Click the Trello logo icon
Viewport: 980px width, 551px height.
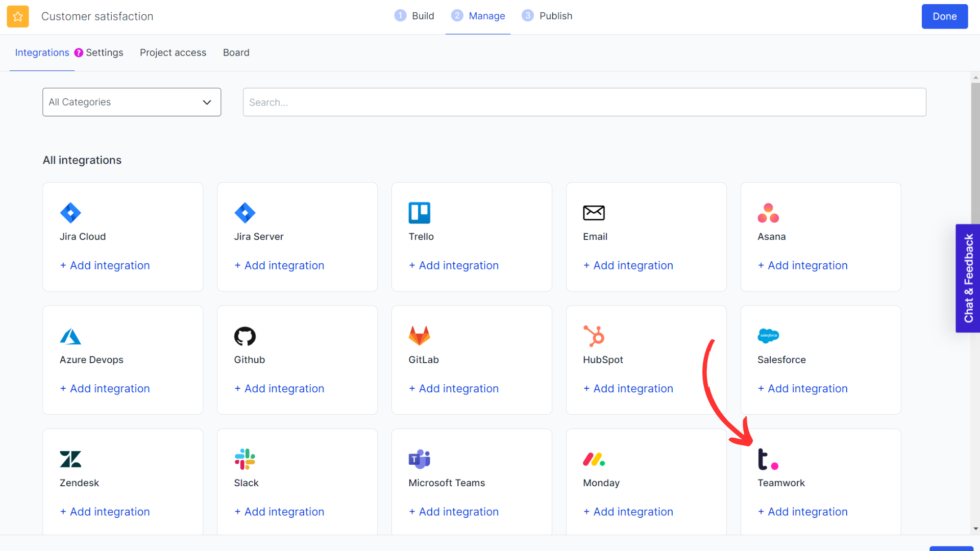tap(419, 213)
